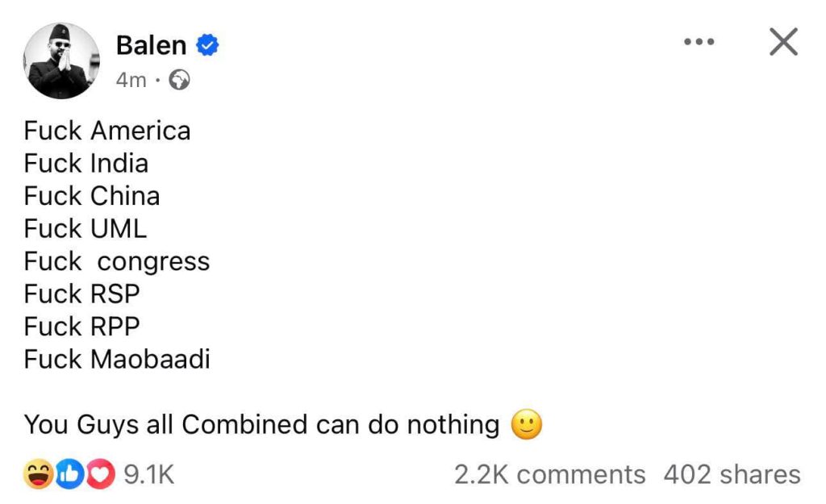Click the red heart Love reaction icon

(x=100, y=475)
